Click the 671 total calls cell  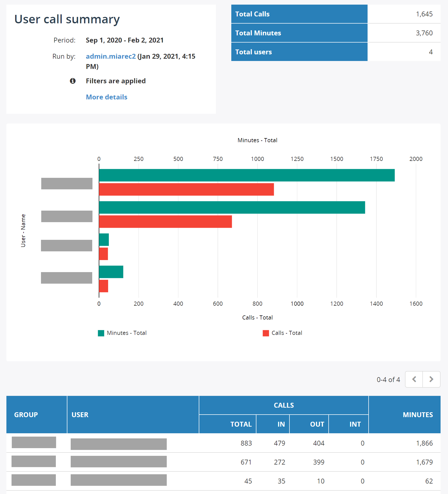point(246,462)
